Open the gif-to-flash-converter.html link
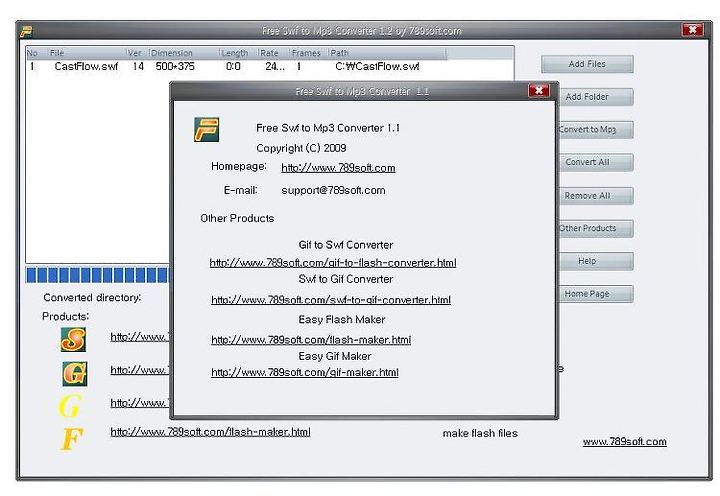Image resolution: width=720 pixels, height=496 pixels. point(333,263)
